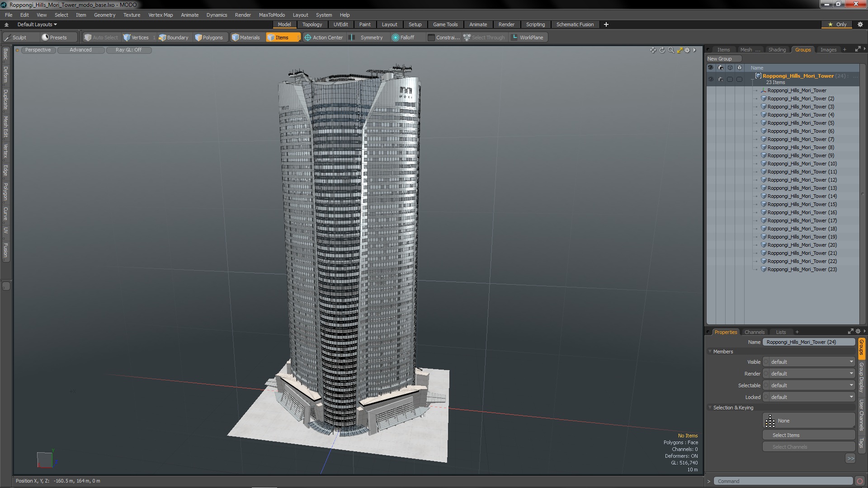Select Roppongi_Hills_Mori_Tower (12) in list
The image size is (868, 488).
(802, 180)
